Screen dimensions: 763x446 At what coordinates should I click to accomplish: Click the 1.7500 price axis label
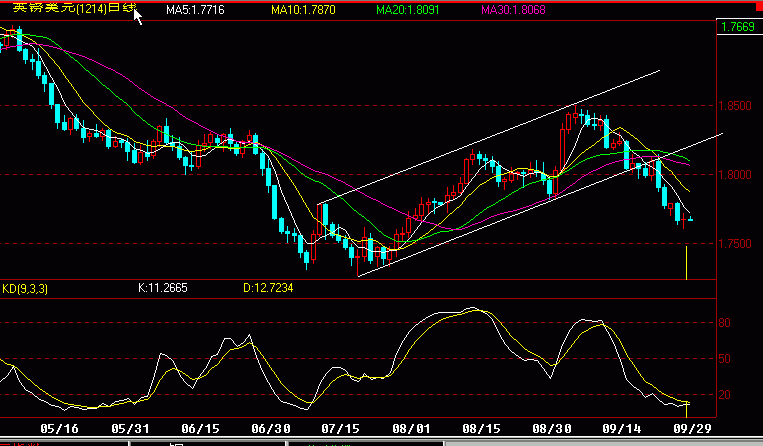[735, 244]
